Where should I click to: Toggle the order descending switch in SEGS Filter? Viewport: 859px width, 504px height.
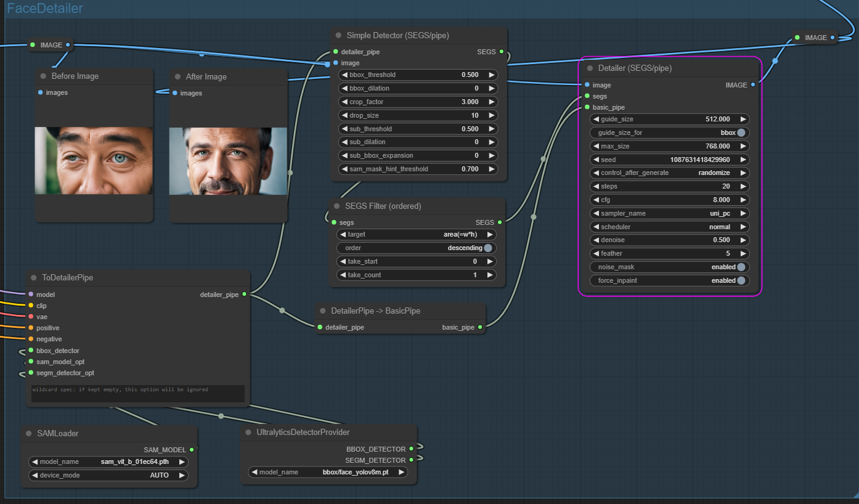[488, 248]
